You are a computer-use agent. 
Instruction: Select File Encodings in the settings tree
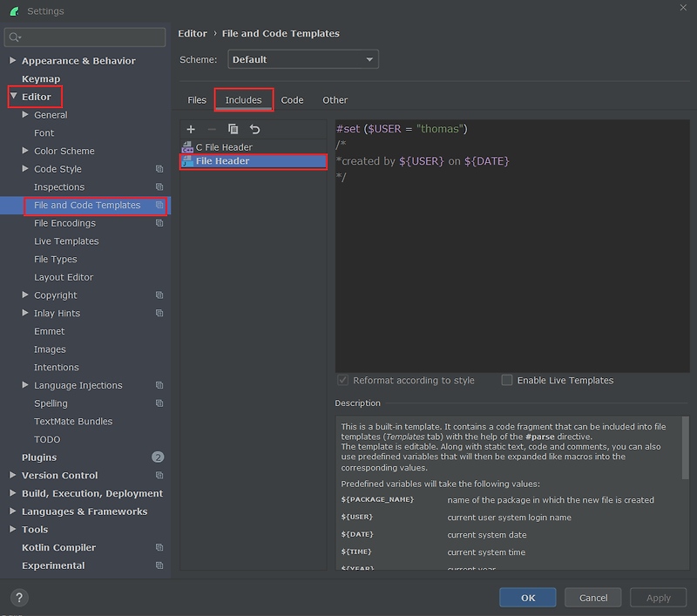click(64, 223)
